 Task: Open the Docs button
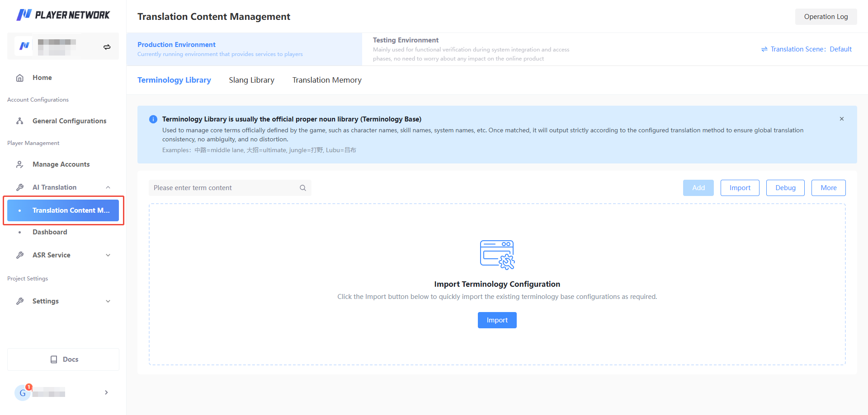(63, 359)
